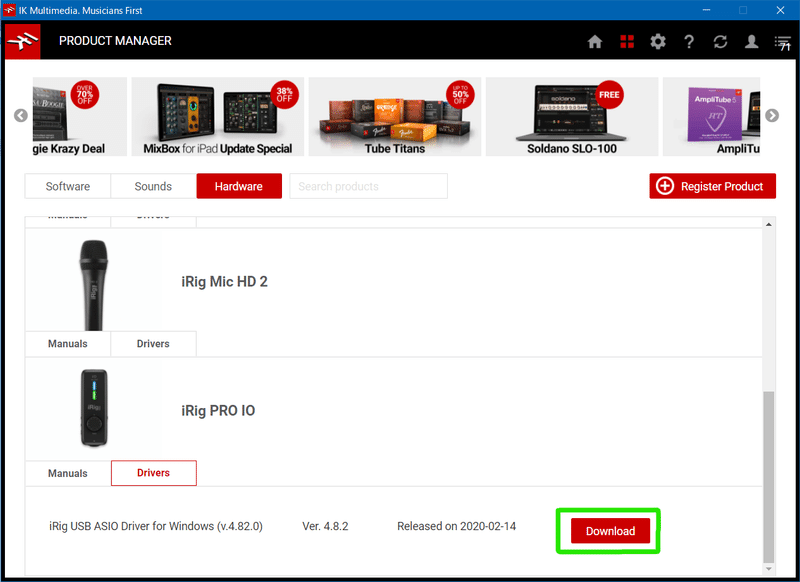This screenshot has width=800, height=582.
Task: Click the refresh arrows icon
Action: coord(720,41)
